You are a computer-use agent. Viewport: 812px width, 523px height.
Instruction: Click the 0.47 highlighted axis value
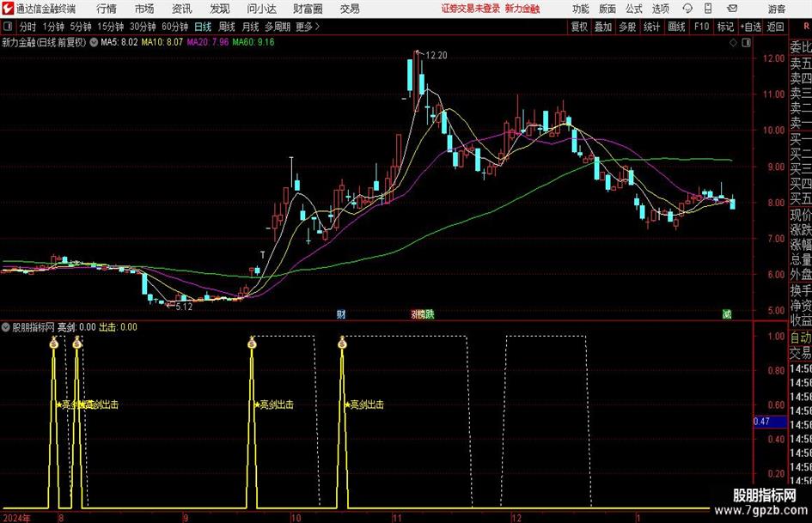[x=770, y=422]
